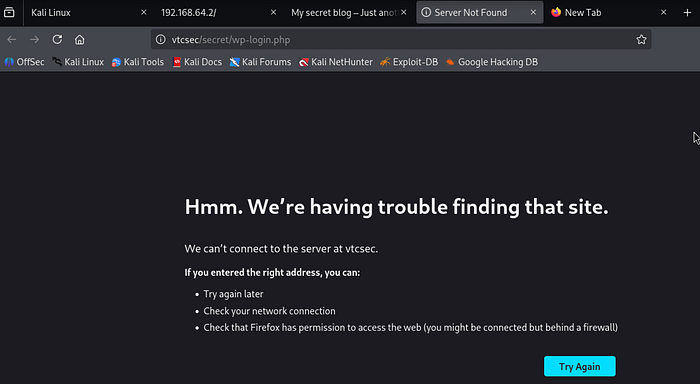Close the Kali Linux tab
This screenshot has height=384, width=700.
pos(144,13)
